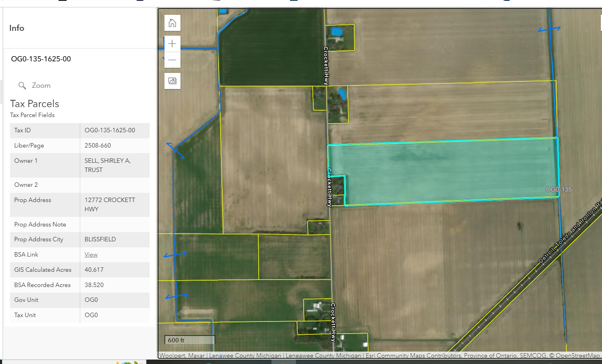Click the BLISSFIELD city value
Screen dimensions: 602x364
(100, 239)
